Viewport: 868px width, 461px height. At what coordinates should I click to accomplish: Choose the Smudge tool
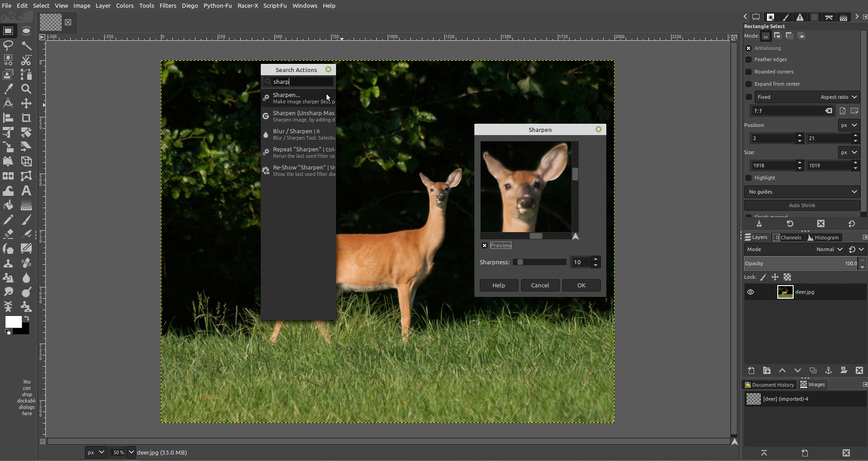(x=8, y=292)
